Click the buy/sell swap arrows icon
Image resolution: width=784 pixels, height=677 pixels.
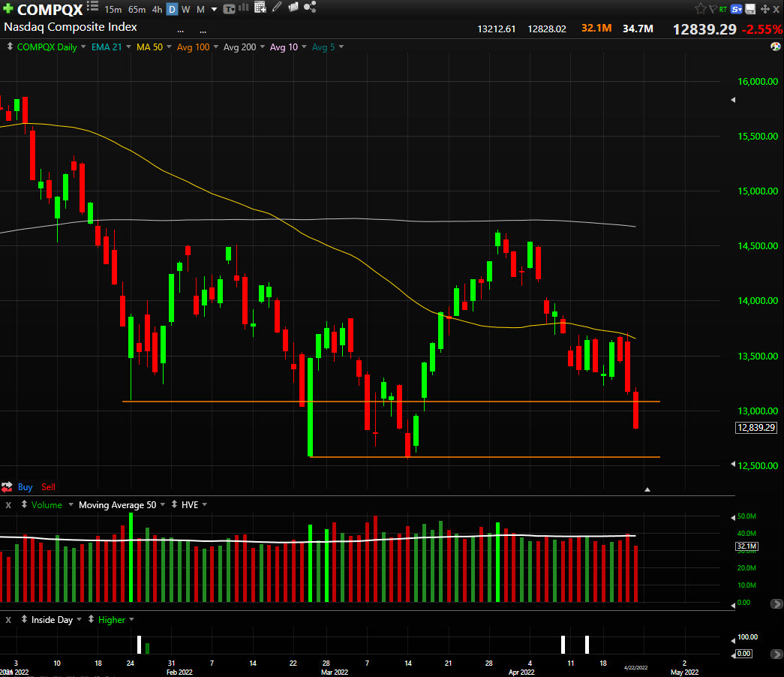click(x=7, y=487)
